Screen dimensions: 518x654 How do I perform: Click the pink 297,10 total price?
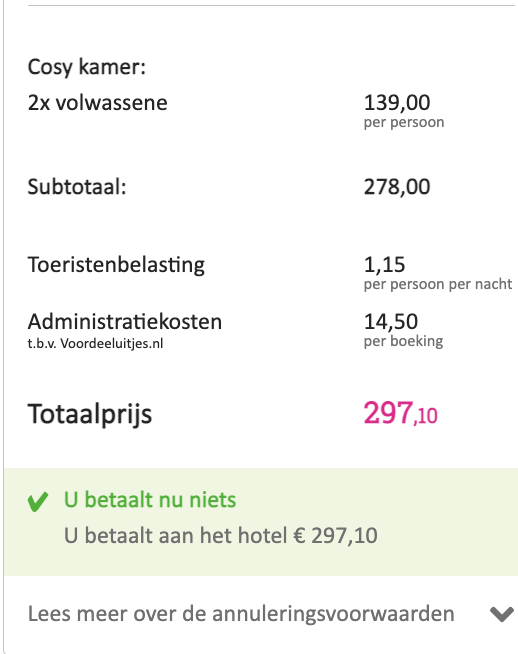pos(400,413)
